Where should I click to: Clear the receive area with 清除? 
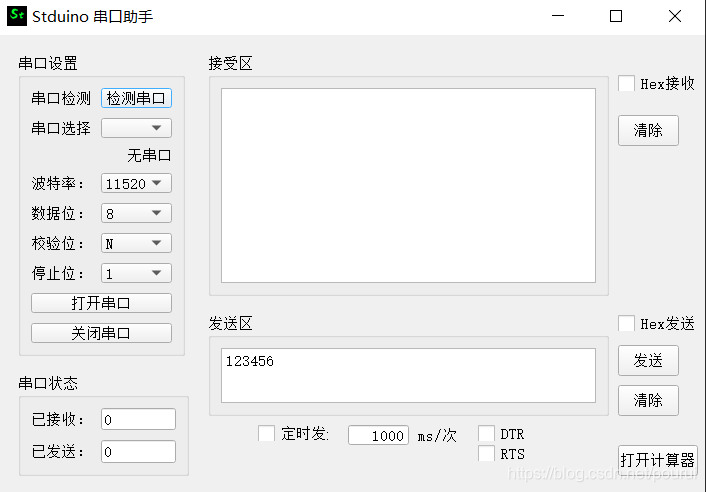648,131
